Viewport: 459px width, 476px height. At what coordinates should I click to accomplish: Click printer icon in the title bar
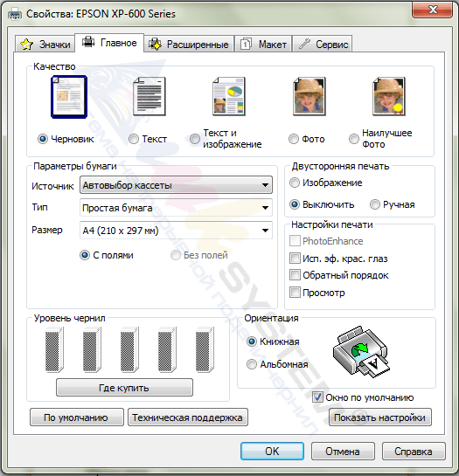click(15, 14)
